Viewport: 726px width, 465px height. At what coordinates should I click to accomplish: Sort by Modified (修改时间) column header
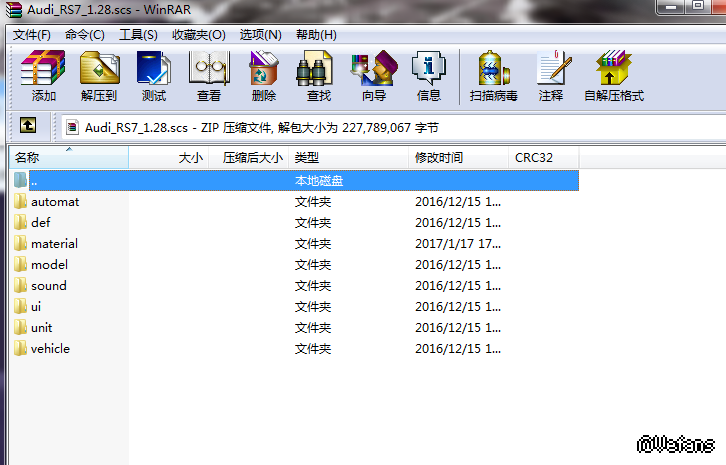pos(458,157)
